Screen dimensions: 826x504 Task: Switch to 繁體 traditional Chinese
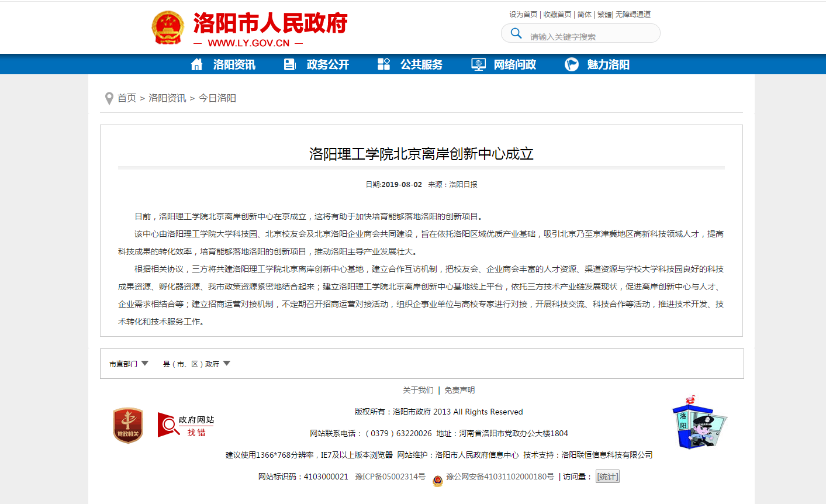[604, 15]
